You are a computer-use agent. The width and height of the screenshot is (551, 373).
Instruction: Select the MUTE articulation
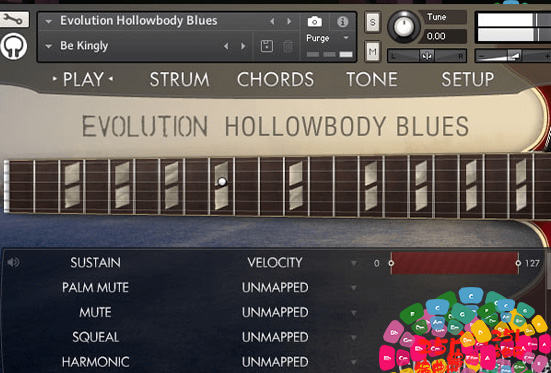tap(95, 312)
